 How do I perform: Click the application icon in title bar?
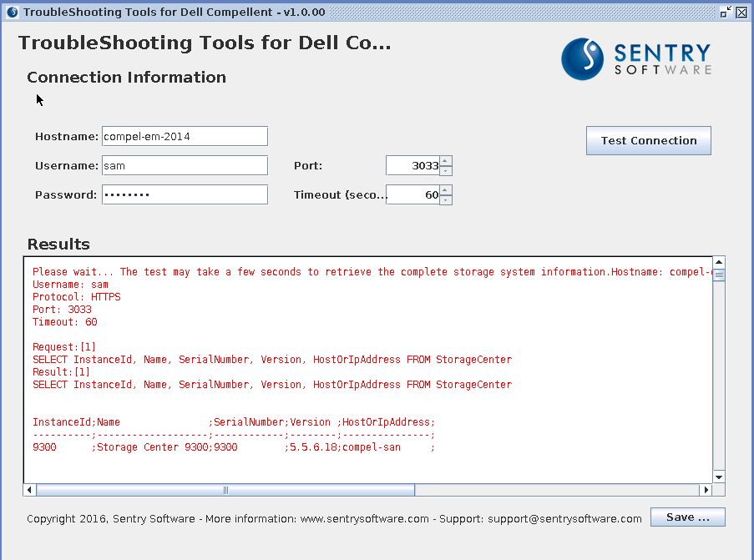click(x=12, y=13)
